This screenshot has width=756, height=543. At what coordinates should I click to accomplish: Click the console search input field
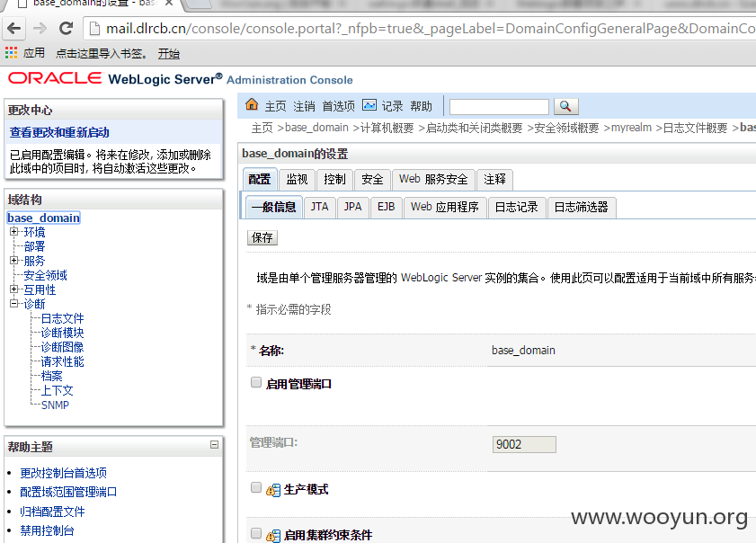pyautogui.click(x=499, y=107)
